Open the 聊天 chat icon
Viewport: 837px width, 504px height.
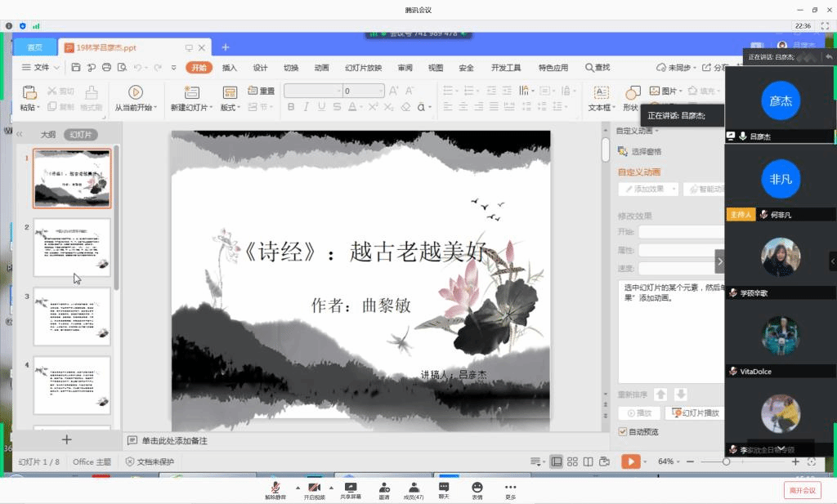(444, 487)
